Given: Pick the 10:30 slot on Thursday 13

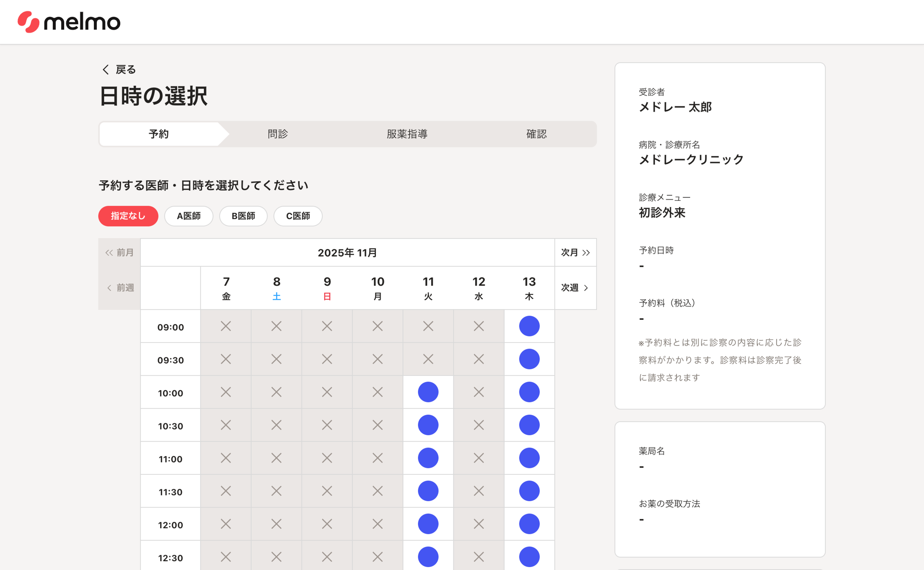Looking at the screenshot, I should [x=529, y=425].
